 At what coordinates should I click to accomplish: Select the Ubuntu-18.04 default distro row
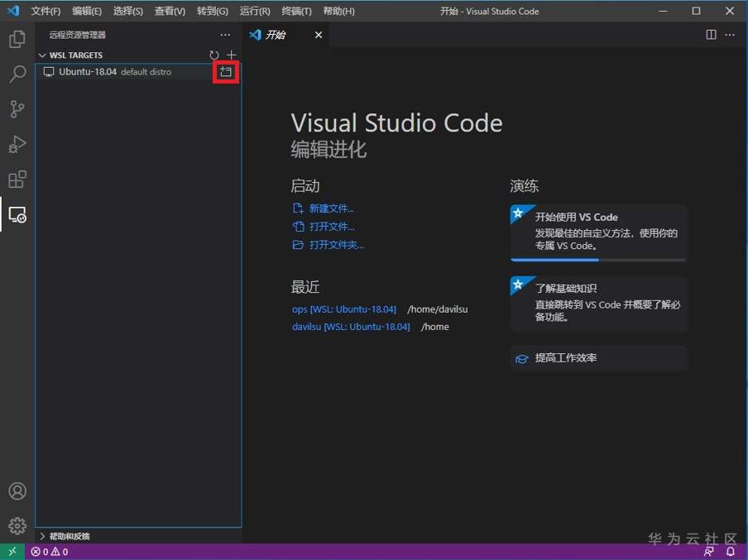coord(138,72)
